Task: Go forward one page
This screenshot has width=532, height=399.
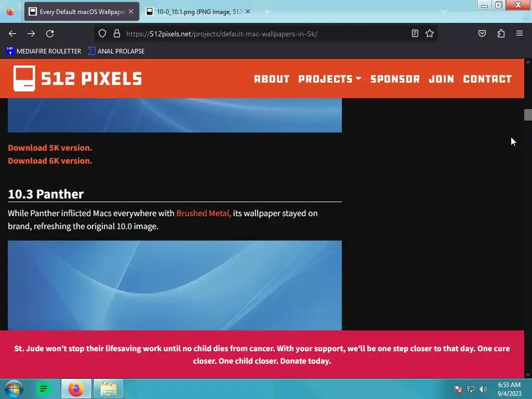Action: (x=31, y=34)
